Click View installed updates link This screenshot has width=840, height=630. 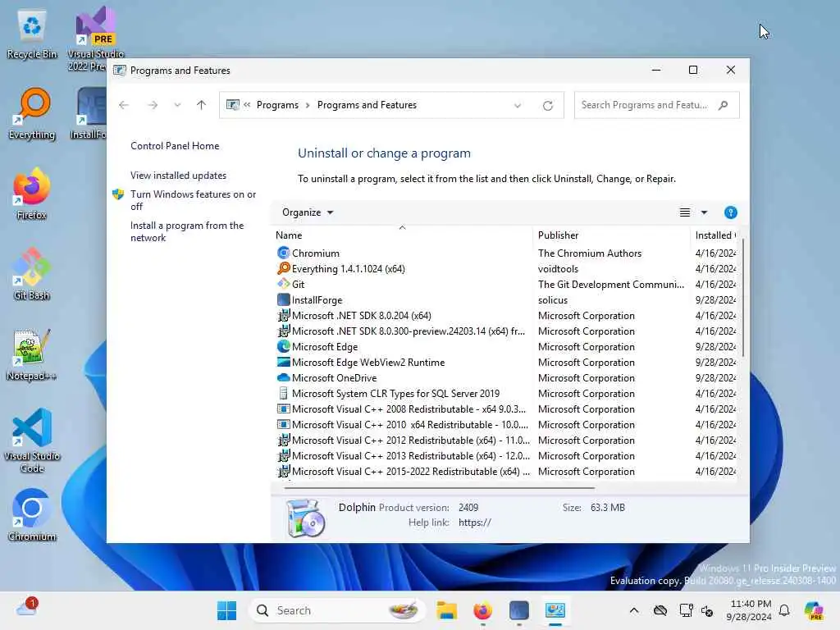(178, 176)
